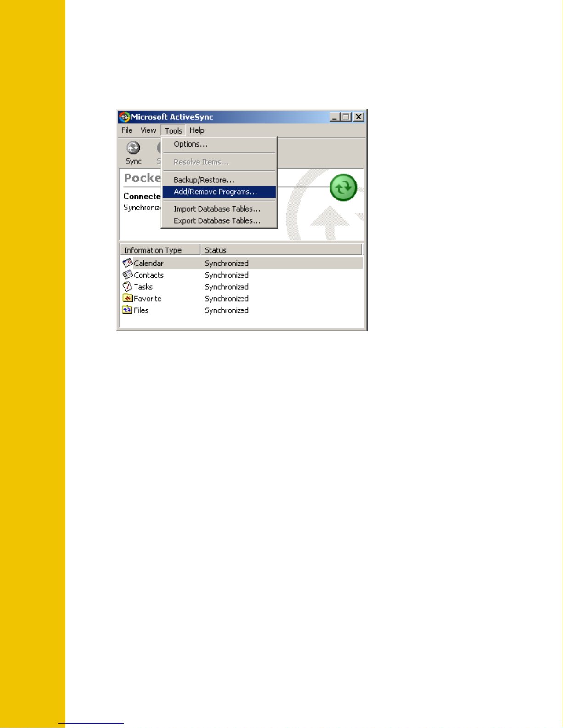563x728 pixels.
Task: Choose Backup/Restore... in the Tools menu
Action: point(219,180)
